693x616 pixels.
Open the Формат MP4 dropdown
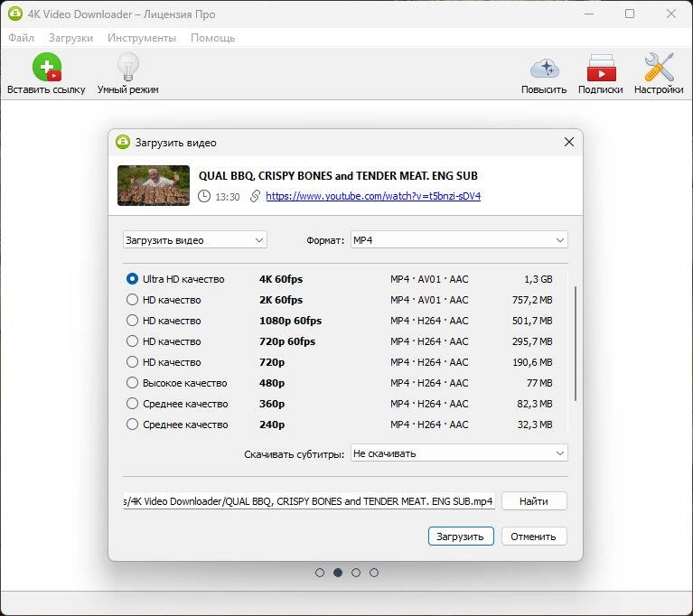coord(459,240)
